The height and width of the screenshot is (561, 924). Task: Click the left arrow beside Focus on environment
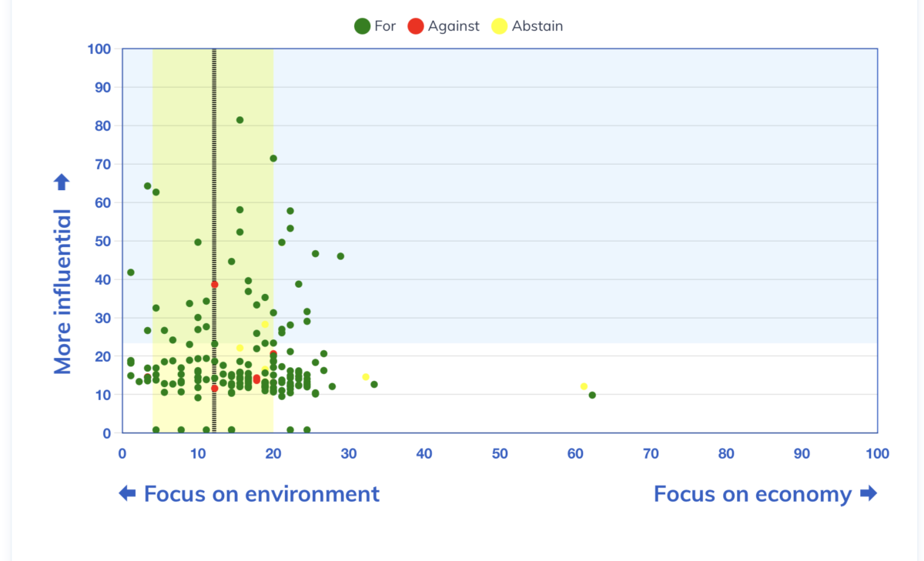(127, 493)
